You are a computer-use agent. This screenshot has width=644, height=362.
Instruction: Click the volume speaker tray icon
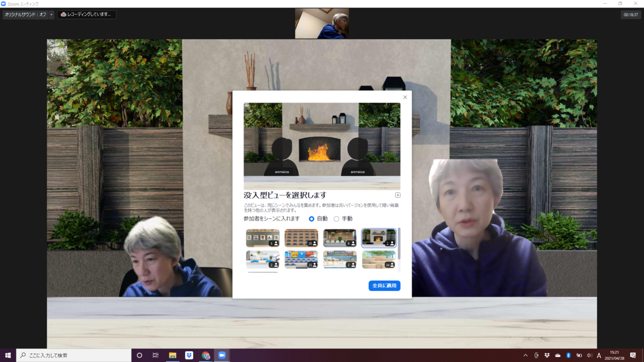[589, 355]
